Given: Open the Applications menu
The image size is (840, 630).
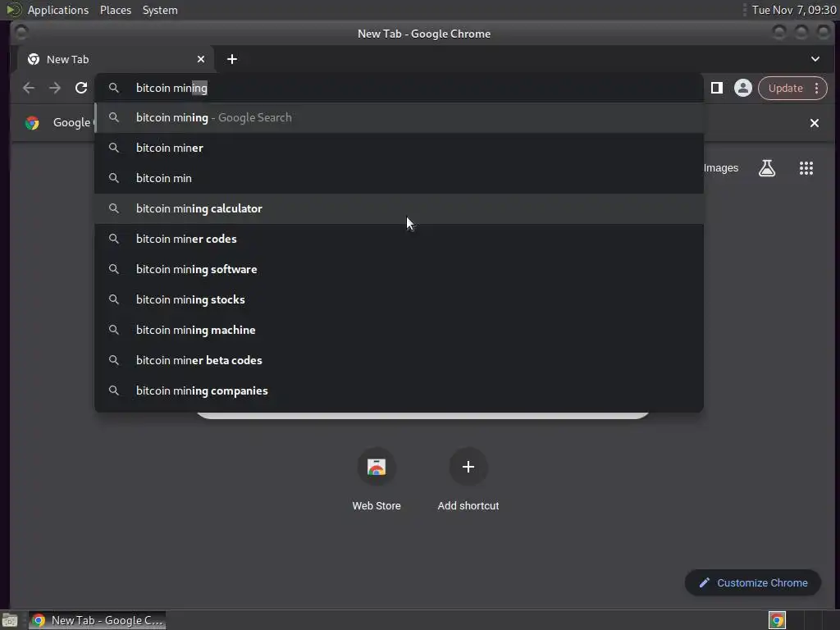Looking at the screenshot, I should (58, 10).
